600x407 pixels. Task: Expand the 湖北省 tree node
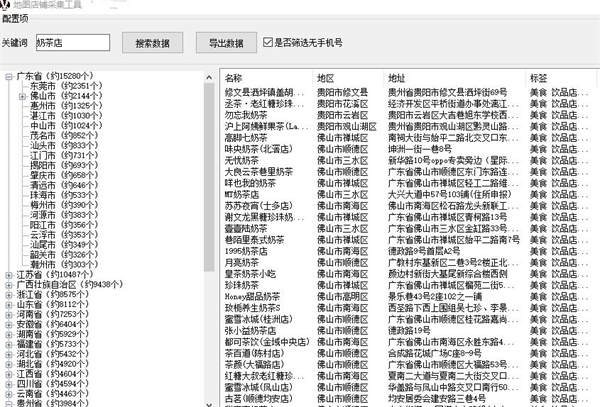(9, 365)
